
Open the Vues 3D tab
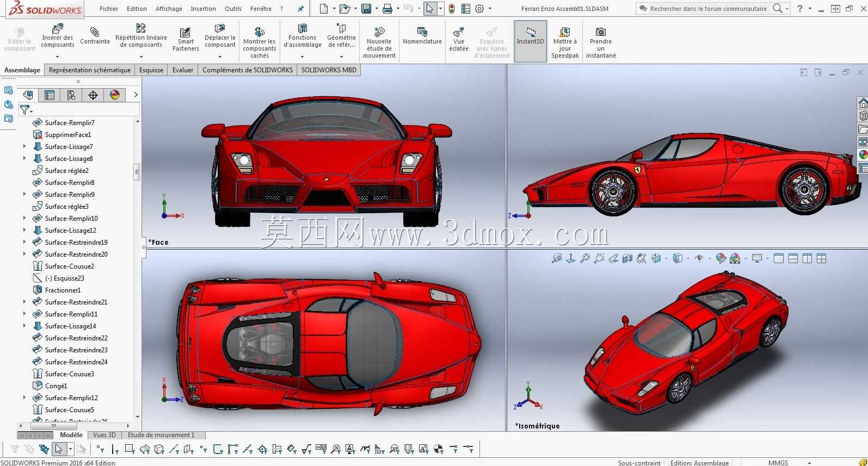[x=104, y=435]
